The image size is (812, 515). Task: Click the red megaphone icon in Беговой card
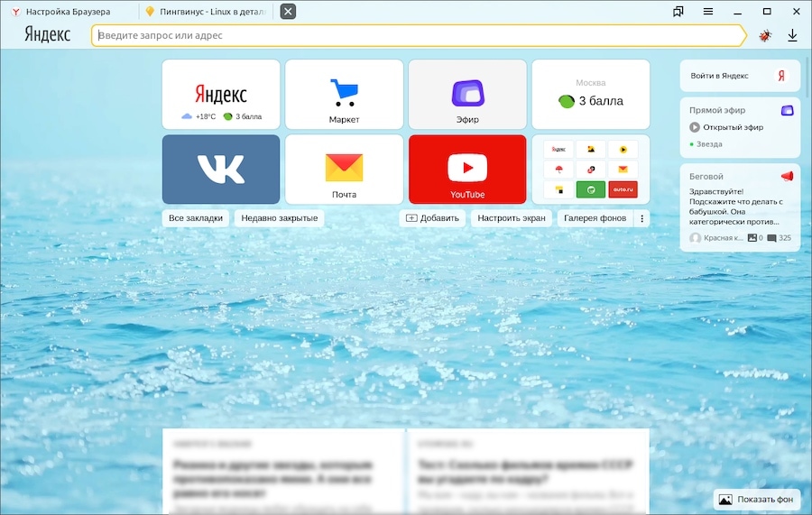(787, 177)
